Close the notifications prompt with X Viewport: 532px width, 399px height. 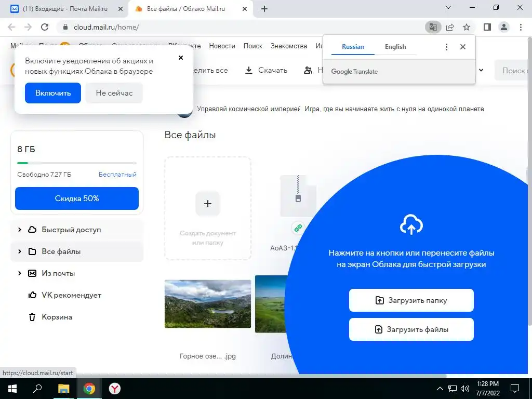click(x=181, y=58)
